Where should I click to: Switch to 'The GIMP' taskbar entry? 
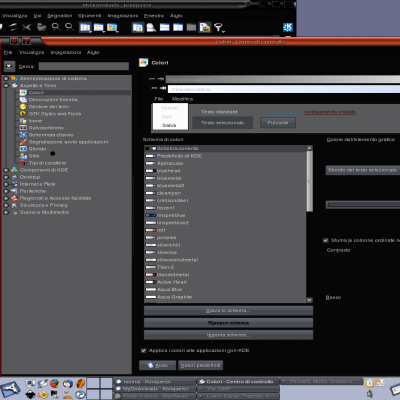pos(238,389)
